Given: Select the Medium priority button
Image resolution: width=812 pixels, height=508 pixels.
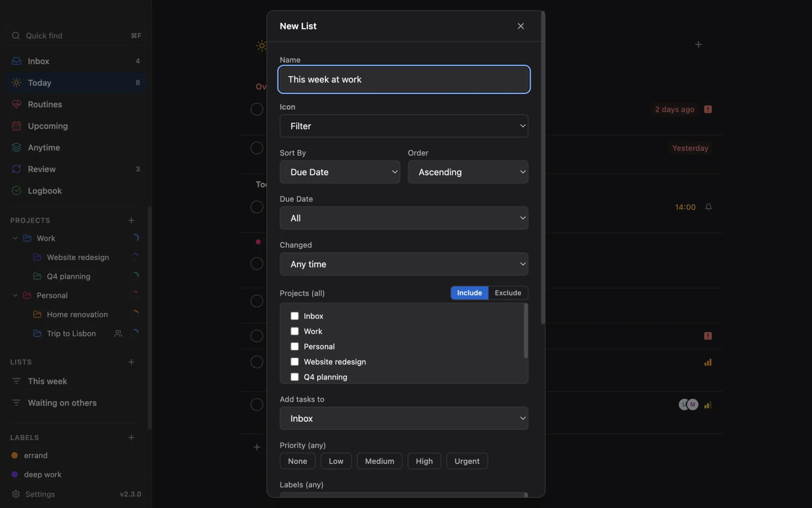Looking at the screenshot, I should point(380,461).
